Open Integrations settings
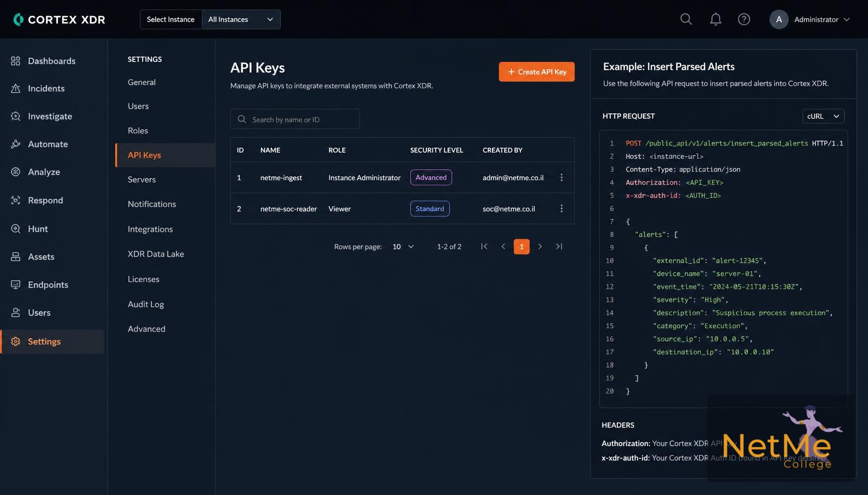868x495 pixels. click(150, 229)
